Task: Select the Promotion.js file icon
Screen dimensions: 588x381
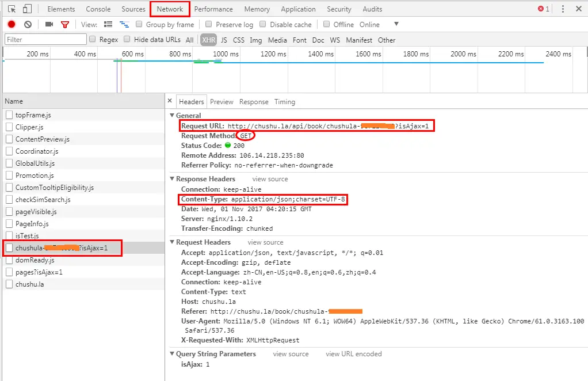Action: point(9,175)
